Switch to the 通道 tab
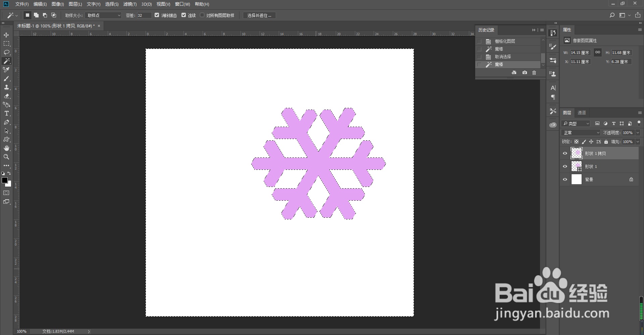The width and height of the screenshot is (644, 335). [582, 113]
